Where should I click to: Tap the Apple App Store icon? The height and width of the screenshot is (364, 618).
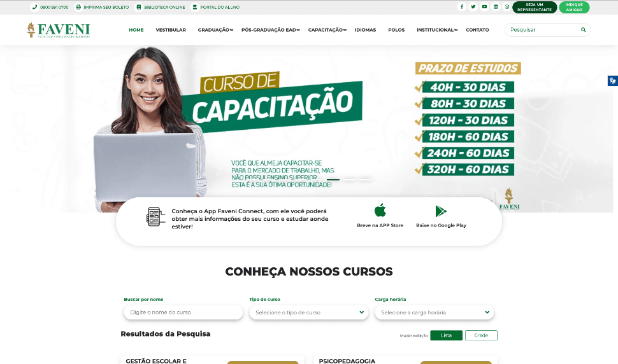pos(380,211)
